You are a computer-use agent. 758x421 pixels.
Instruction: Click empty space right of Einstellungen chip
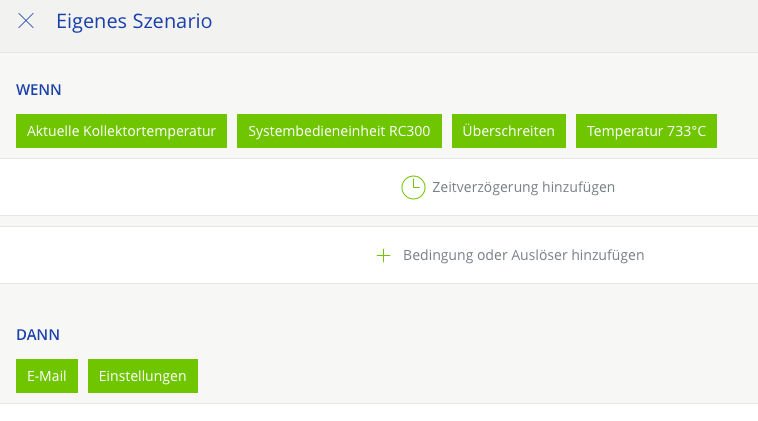tap(450, 376)
